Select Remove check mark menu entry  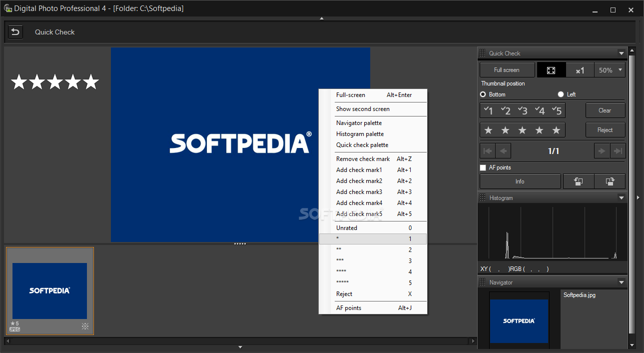[x=373, y=159]
